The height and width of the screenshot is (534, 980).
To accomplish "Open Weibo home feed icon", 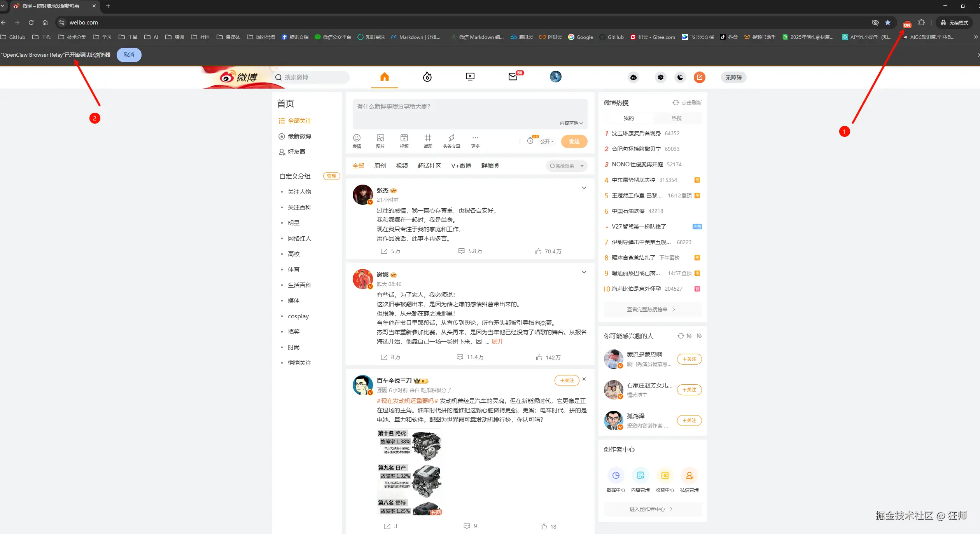I will click(x=384, y=77).
